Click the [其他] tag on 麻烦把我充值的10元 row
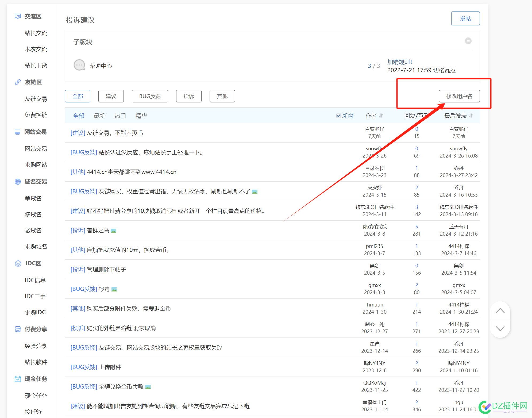The height and width of the screenshot is (418, 532). click(x=78, y=250)
